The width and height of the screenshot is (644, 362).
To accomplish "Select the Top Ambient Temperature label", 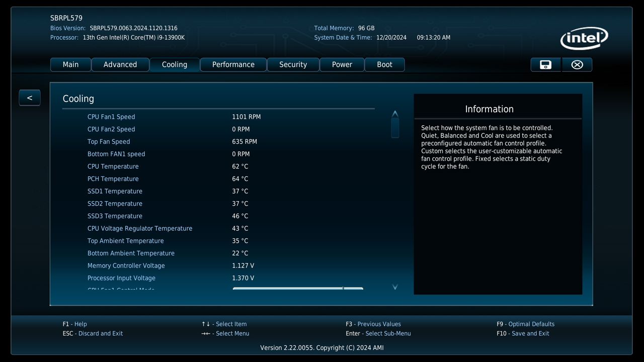I will 126,241.
